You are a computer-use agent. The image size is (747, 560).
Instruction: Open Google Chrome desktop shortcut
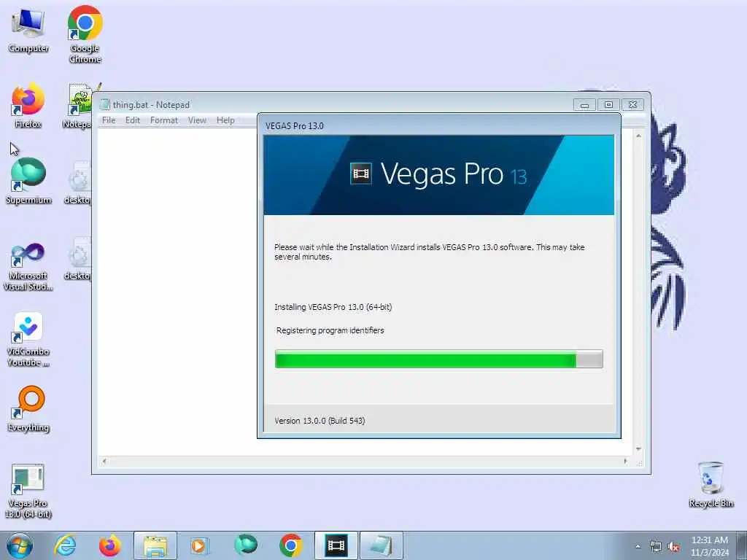85,34
